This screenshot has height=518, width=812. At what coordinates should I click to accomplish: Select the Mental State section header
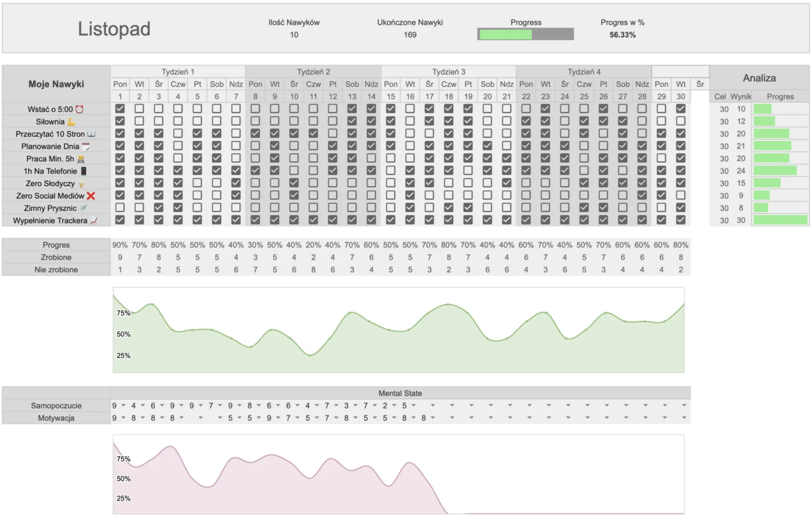(x=400, y=393)
